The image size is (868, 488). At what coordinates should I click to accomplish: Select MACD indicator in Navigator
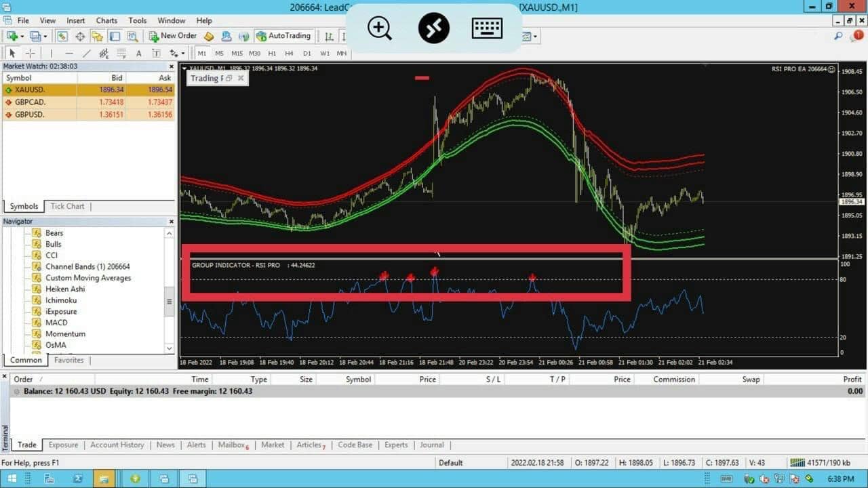coord(56,323)
